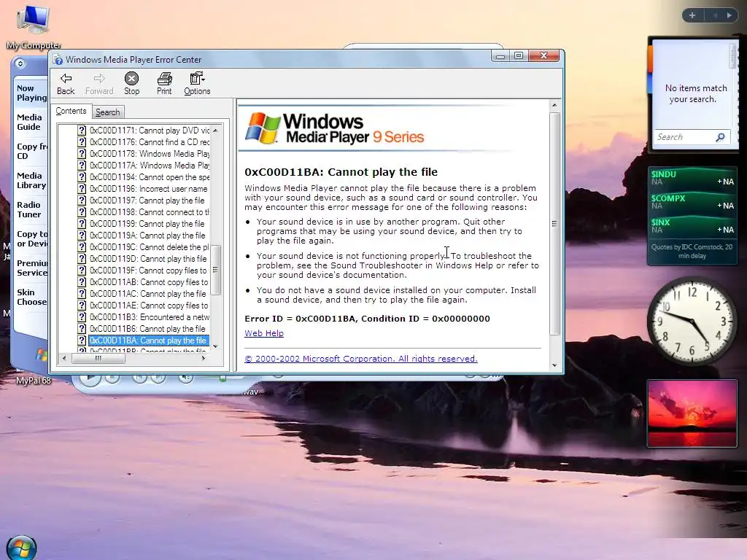
Task: Open topic 0xC00D1171: Cannot play DVD
Action: pyautogui.click(x=149, y=131)
